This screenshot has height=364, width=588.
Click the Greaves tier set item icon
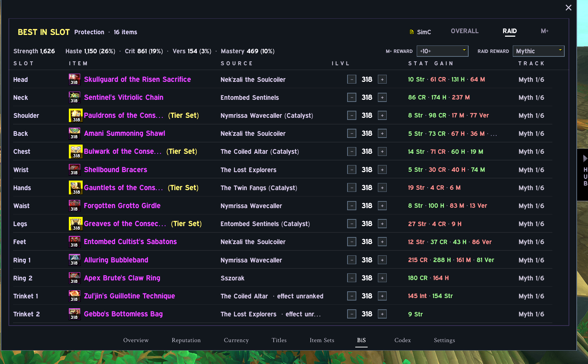(76, 224)
